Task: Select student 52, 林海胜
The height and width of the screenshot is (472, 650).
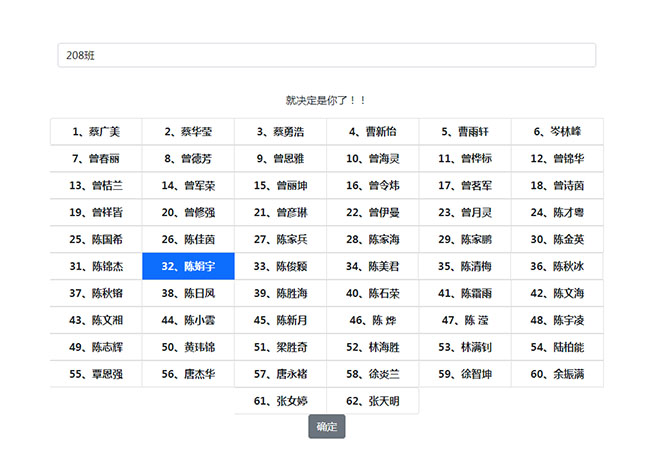Action: click(x=373, y=347)
